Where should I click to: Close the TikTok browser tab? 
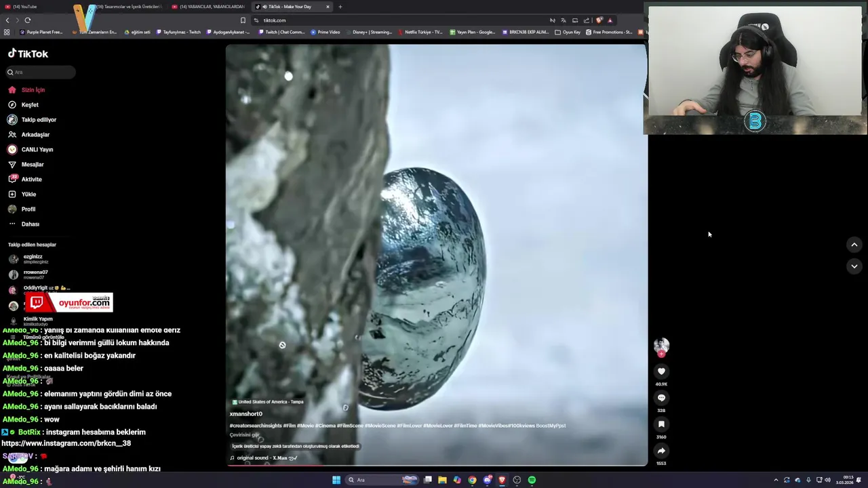[x=328, y=7]
